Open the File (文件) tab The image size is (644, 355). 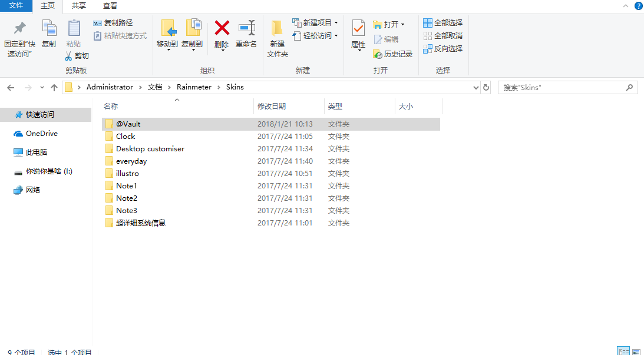tap(16, 5)
